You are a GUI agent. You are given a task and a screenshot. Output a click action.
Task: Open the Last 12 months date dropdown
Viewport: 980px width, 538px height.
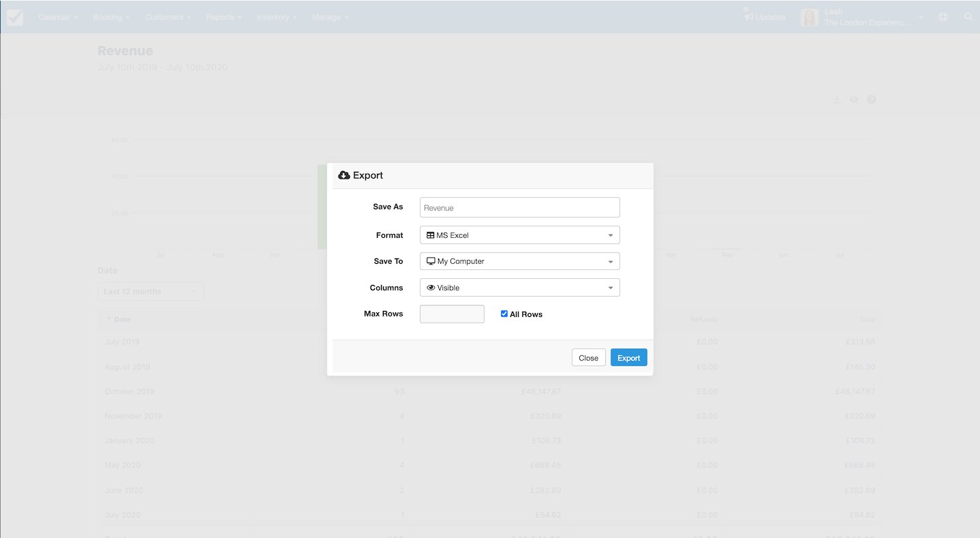(x=151, y=292)
